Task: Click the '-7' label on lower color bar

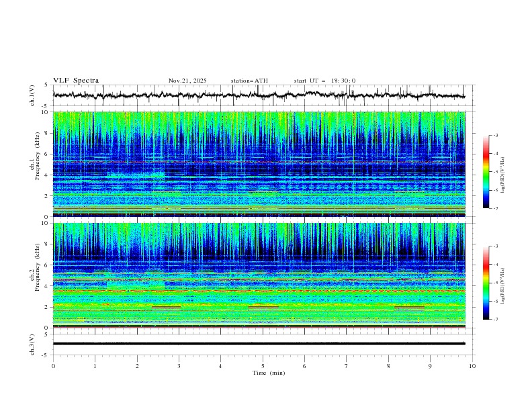Action: coord(495,319)
